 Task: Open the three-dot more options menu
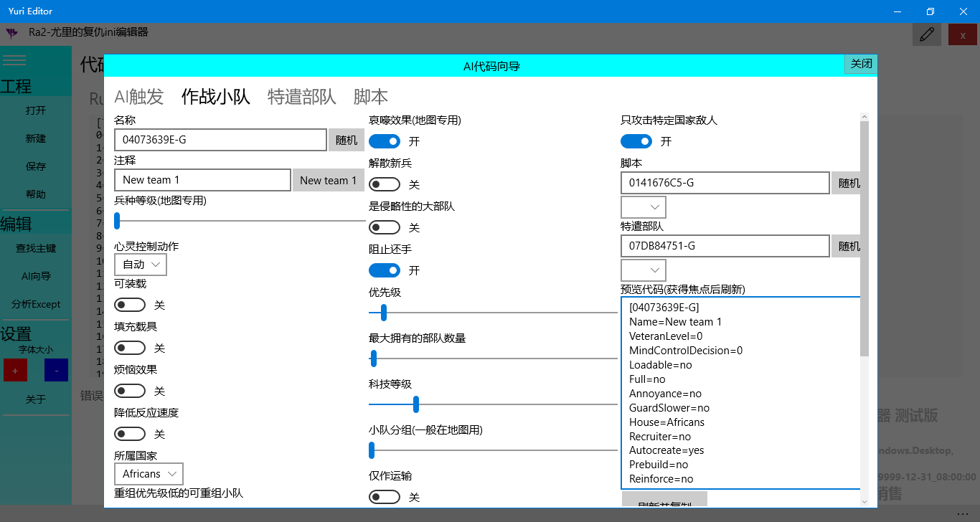[962, 514]
